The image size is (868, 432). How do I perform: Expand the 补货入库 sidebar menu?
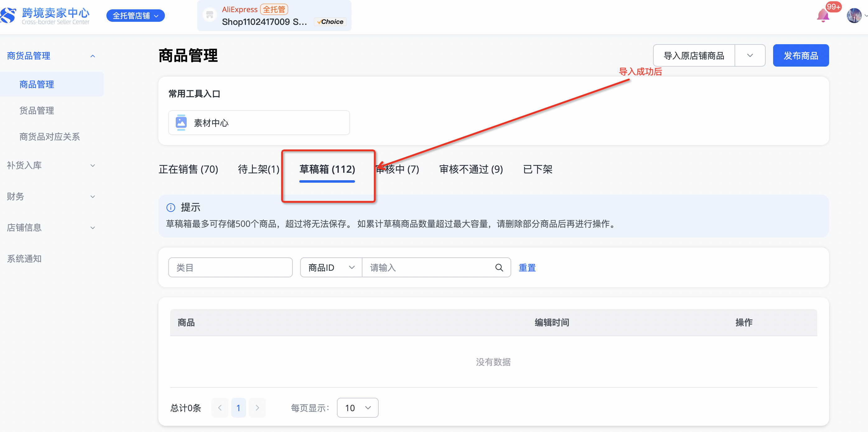pyautogui.click(x=93, y=166)
